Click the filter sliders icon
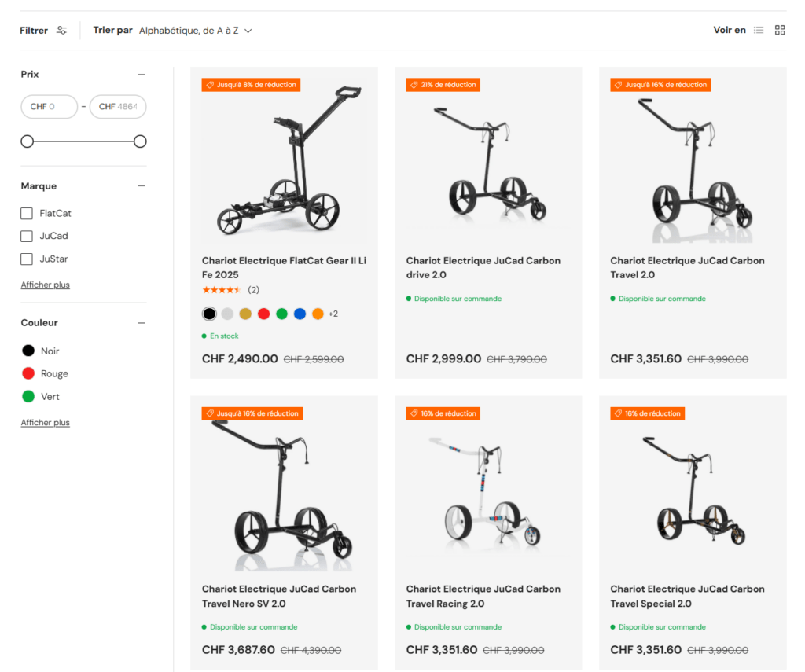This screenshot has height=672, width=805. (x=61, y=31)
